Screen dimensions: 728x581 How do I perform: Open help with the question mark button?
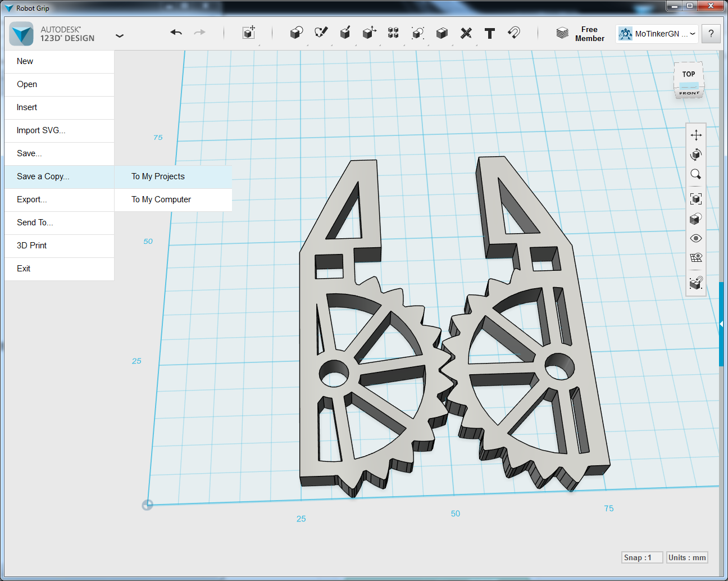pyautogui.click(x=711, y=33)
